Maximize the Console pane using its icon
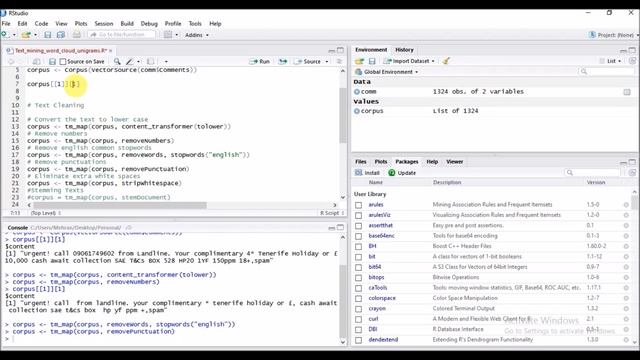640x360 pixels. (x=340, y=228)
